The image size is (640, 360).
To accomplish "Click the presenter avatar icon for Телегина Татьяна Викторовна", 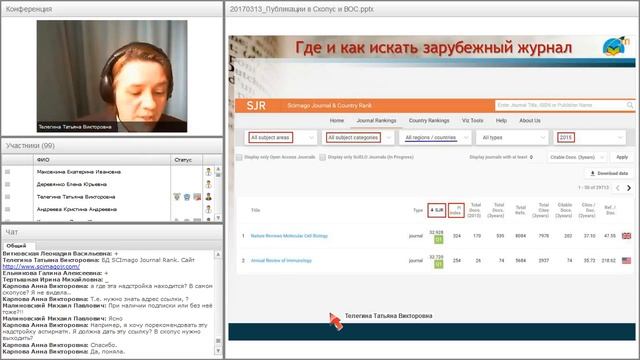I will click(209, 197).
